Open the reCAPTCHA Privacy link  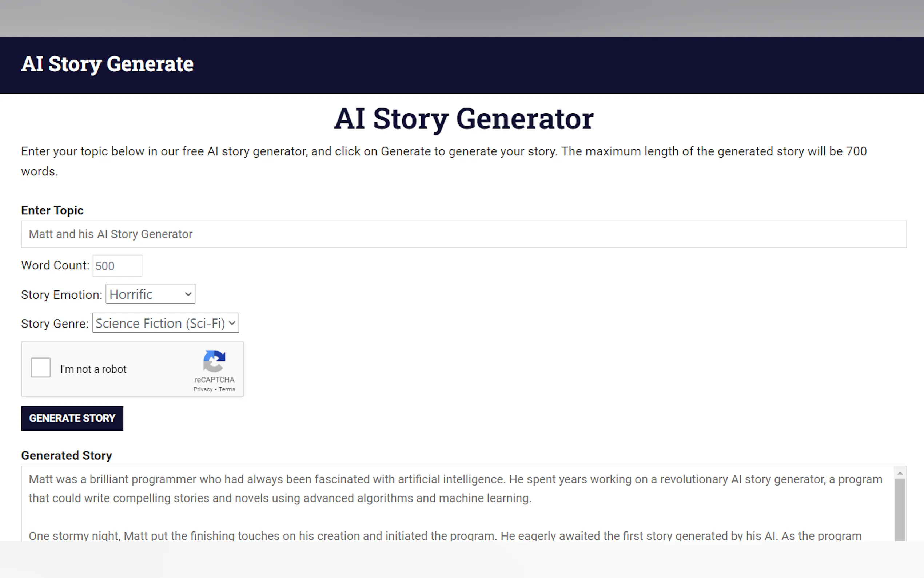pos(203,389)
